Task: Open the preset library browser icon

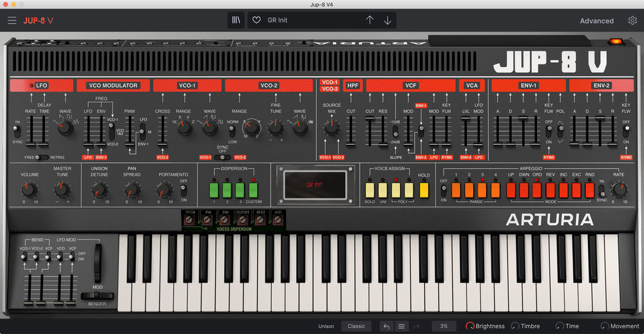Action: 236,20
